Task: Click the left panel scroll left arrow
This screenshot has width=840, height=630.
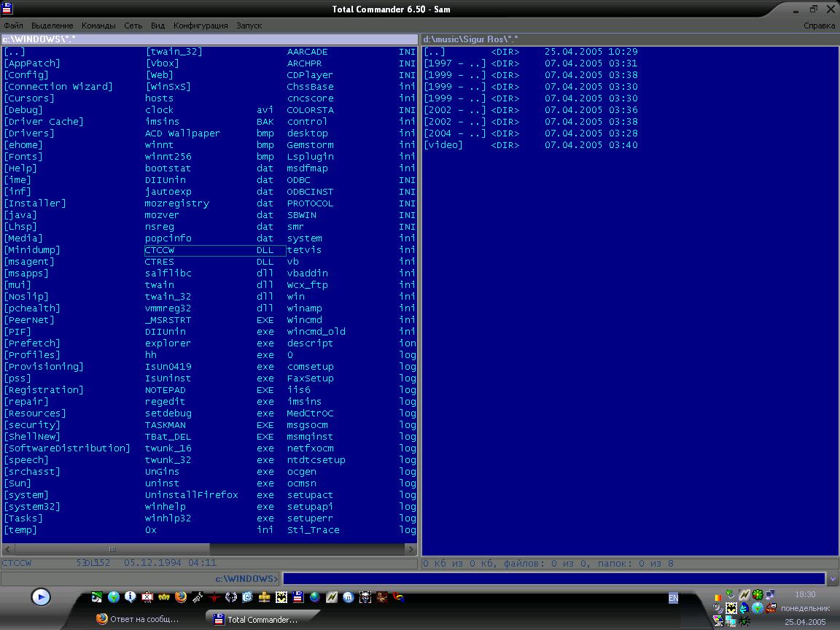Action: (x=8, y=549)
